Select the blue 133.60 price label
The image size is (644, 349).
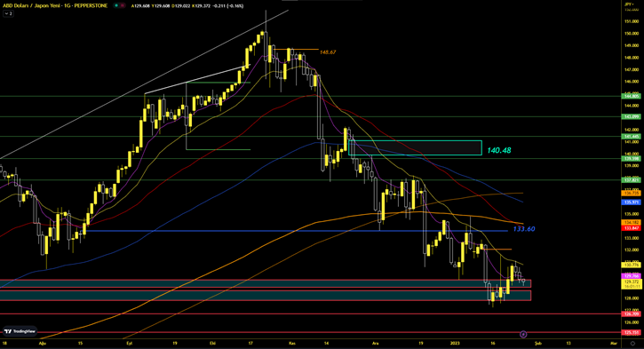click(524, 229)
